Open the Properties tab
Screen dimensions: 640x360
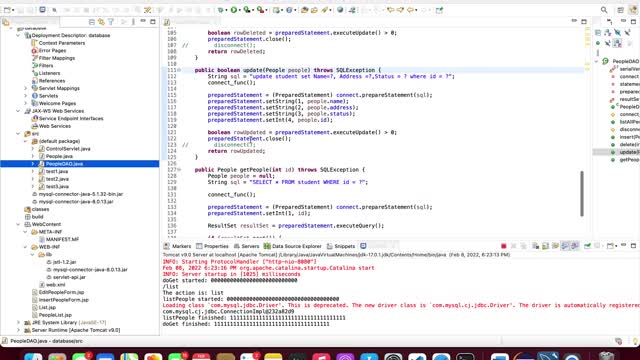(212, 246)
